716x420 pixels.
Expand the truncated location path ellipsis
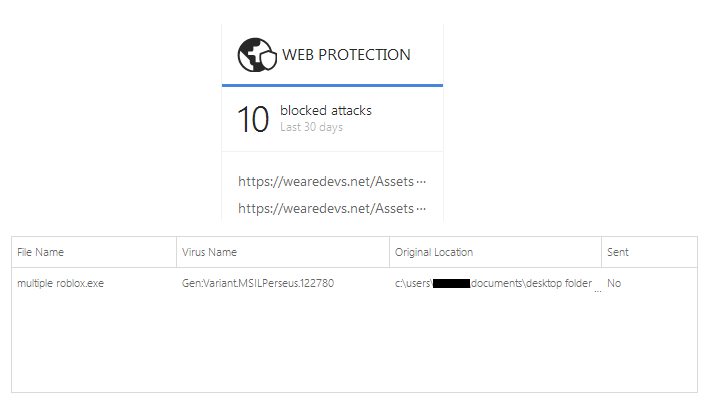point(597,291)
